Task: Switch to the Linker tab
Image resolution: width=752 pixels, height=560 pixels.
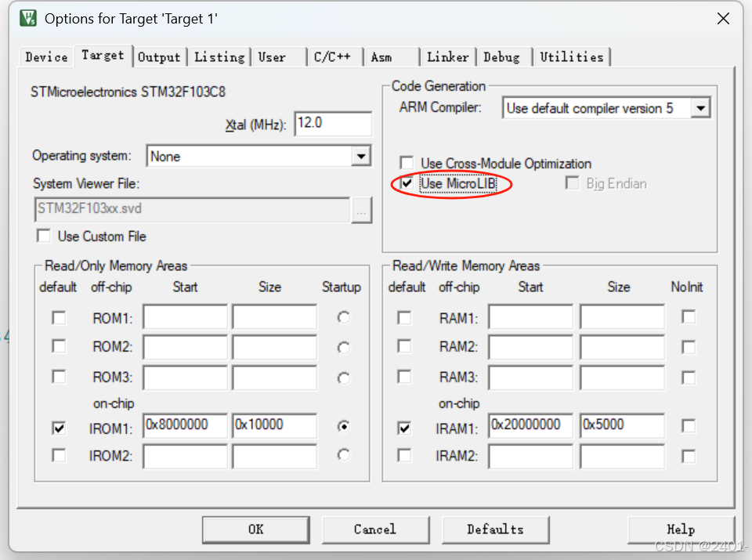Action: pos(448,57)
